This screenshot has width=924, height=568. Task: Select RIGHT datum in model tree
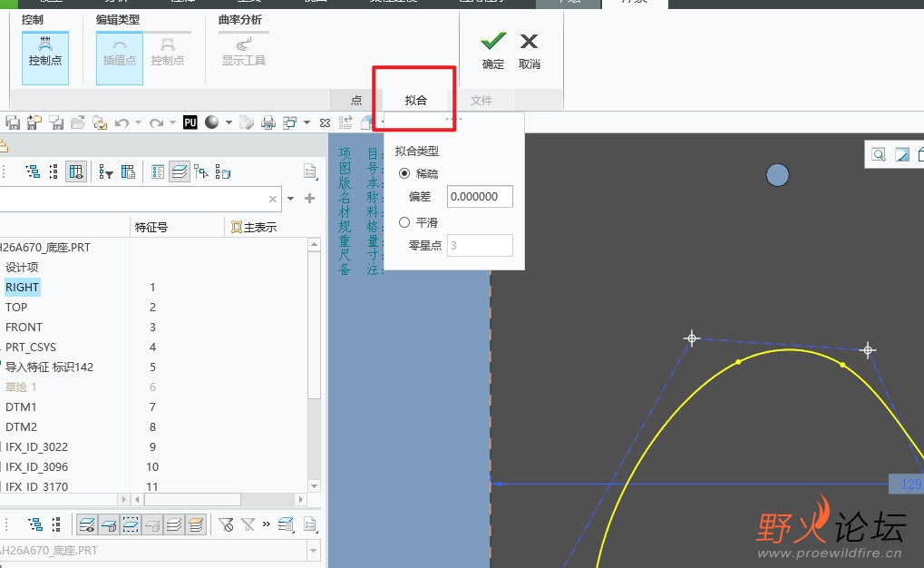pos(23,288)
